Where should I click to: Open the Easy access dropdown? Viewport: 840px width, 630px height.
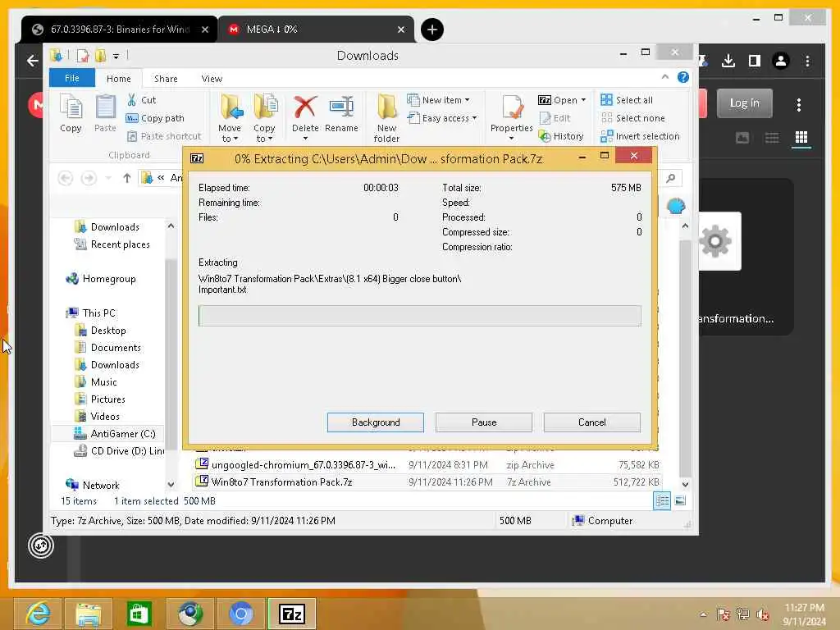(442, 118)
